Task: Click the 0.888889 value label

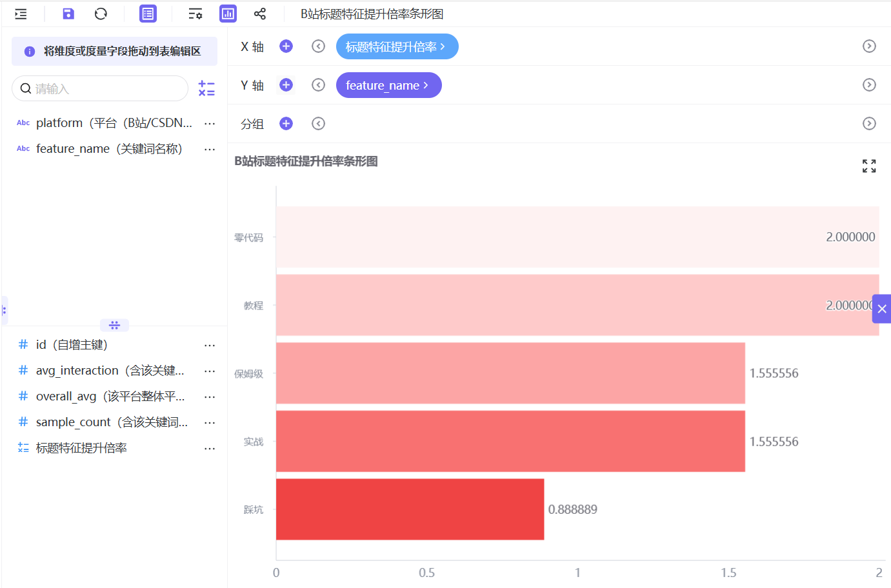Action: pyautogui.click(x=573, y=509)
